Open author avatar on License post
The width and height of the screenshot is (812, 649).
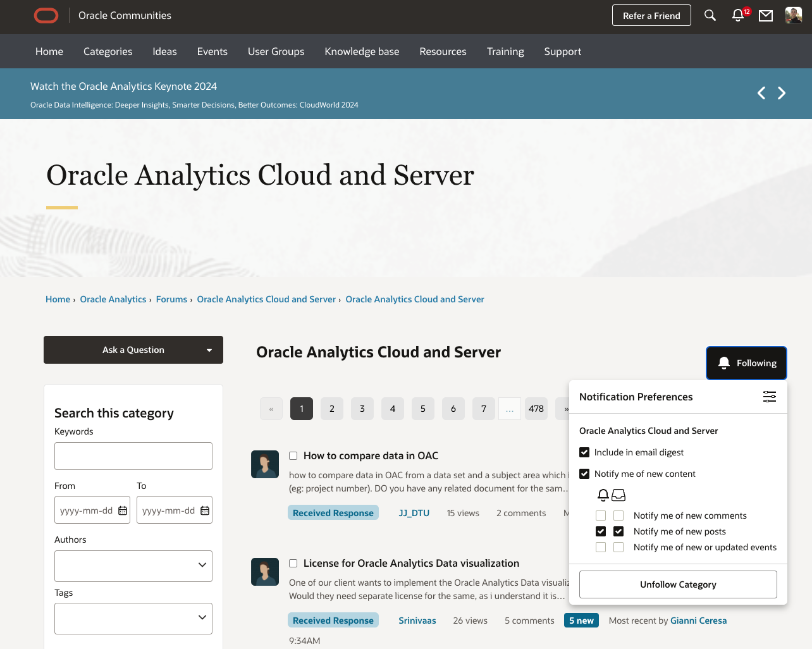(265, 572)
